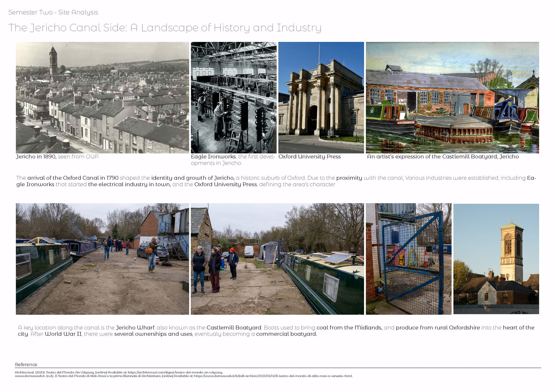The image size is (555, 392).
Task: Click the 'Jericho in 1890, seen from OUP' caption
Action: [57, 156]
